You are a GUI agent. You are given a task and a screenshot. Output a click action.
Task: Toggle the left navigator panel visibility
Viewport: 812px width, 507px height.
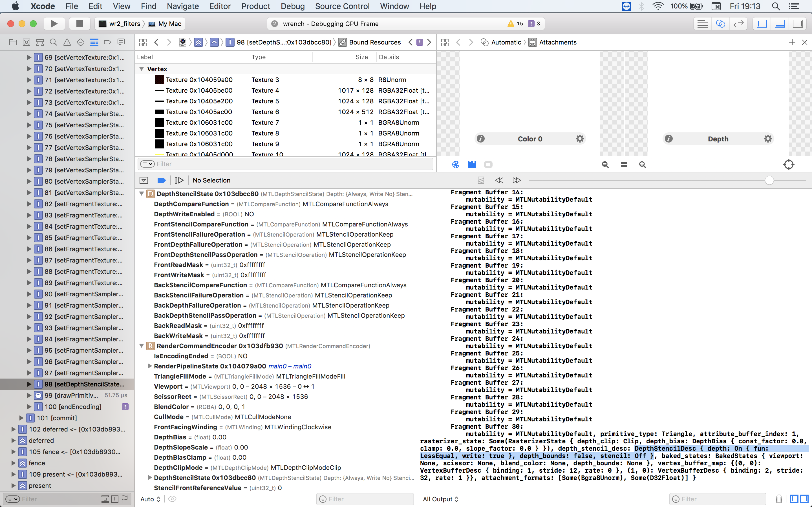pyautogui.click(x=762, y=23)
